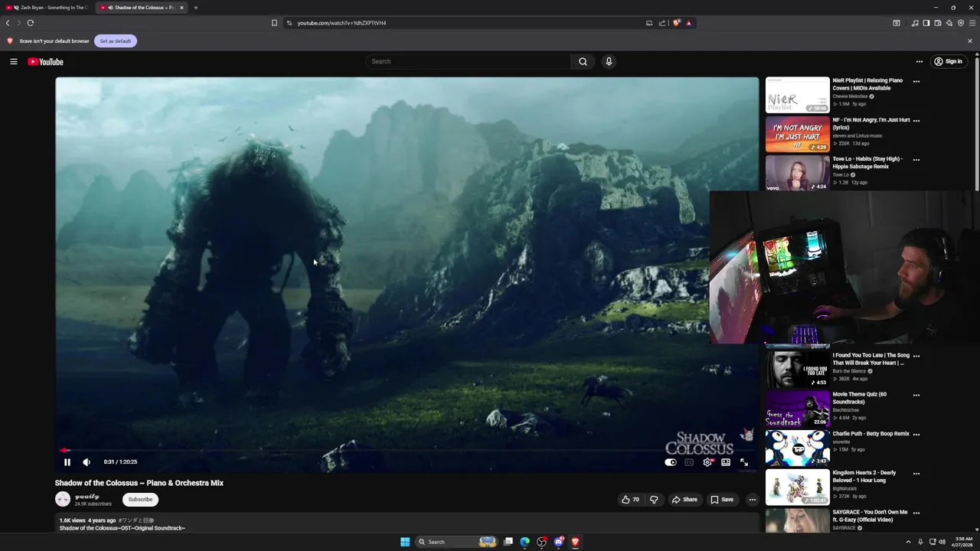Go back with the browser back arrow
This screenshot has height=551, width=980.
8,23
